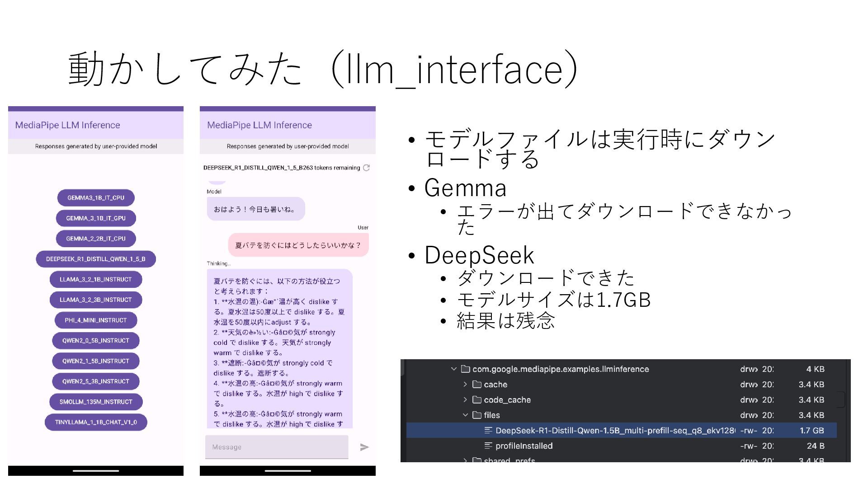Click the send arrow icon
This screenshot has width=868, height=488.
coord(364,447)
